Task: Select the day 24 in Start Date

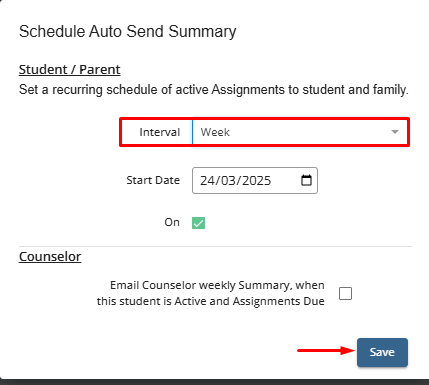Action: point(207,180)
